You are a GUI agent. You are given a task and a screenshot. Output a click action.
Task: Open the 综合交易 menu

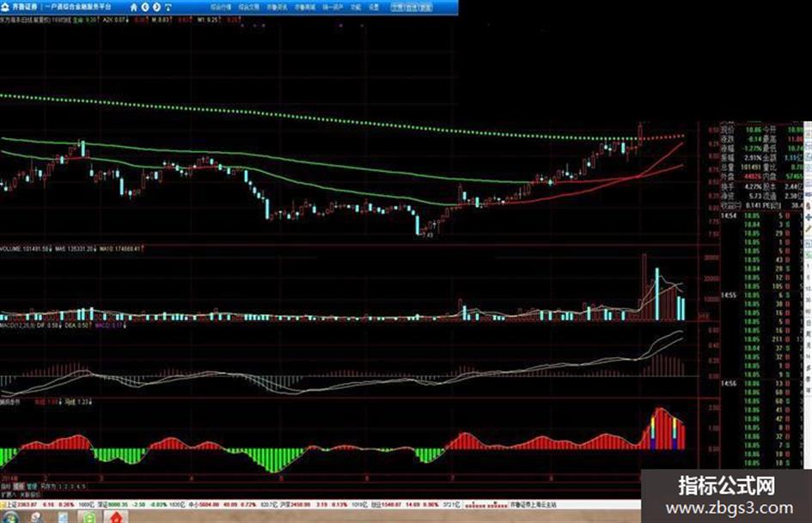(249, 7)
